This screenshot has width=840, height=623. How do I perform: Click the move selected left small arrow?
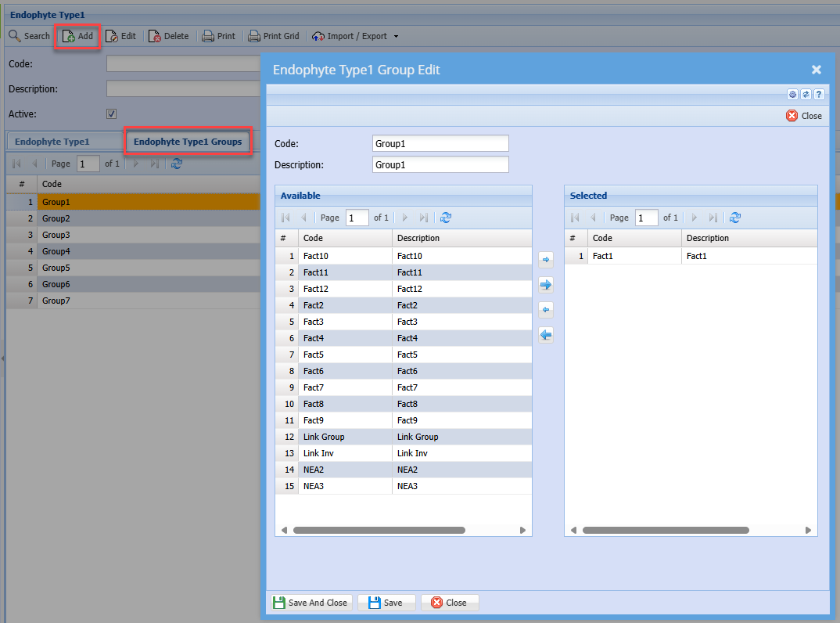coord(546,310)
